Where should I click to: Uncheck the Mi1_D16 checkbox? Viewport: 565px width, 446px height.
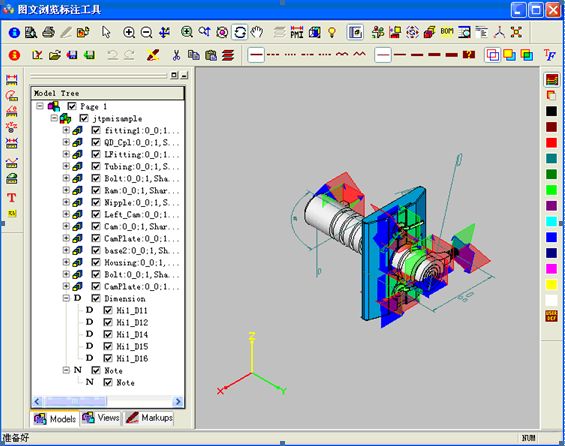(108, 358)
